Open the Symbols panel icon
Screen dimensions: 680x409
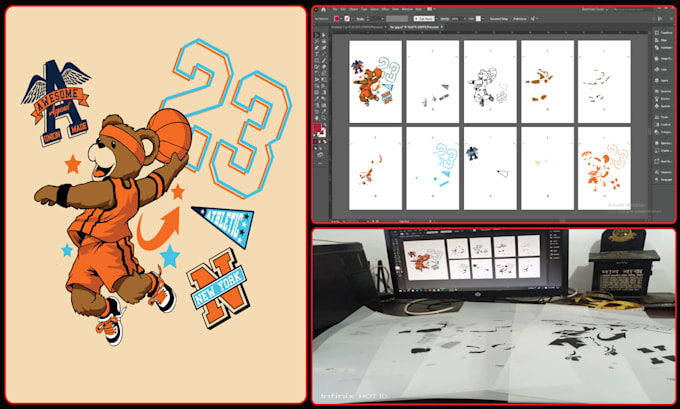coord(657,106)
